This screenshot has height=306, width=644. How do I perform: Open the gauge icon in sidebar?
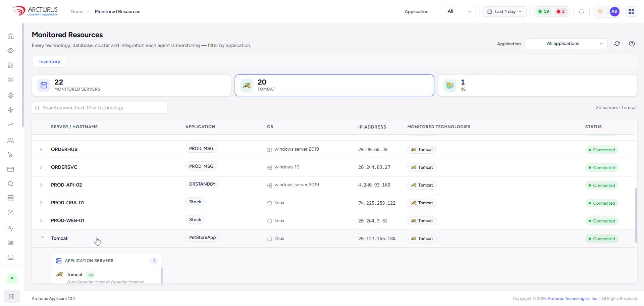click(11, 213)
